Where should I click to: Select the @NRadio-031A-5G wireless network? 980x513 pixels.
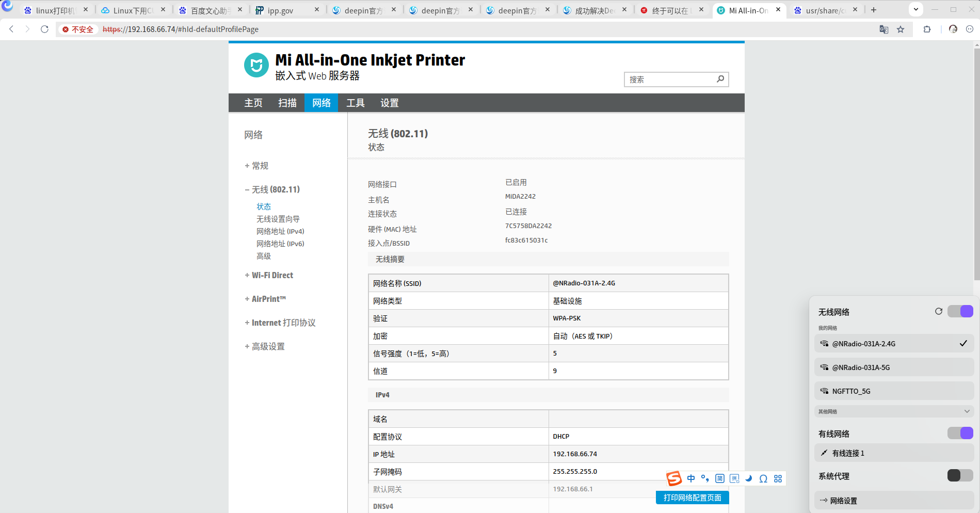pyautogui.click(x=894, y=367)
